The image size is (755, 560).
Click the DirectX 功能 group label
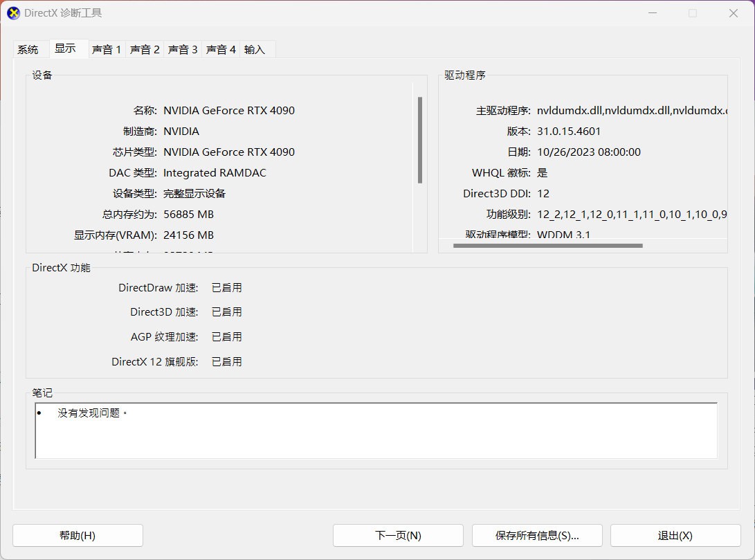point(61,268)
